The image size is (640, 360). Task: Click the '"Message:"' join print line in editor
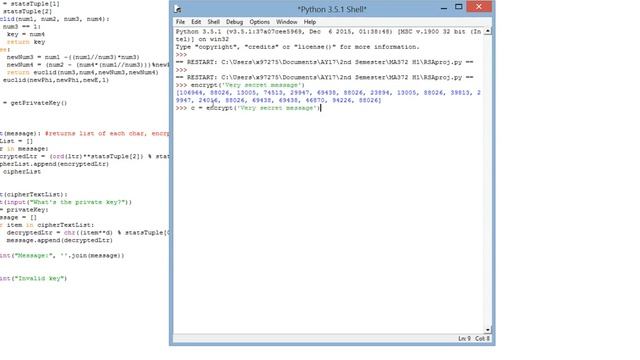(62, 256)
